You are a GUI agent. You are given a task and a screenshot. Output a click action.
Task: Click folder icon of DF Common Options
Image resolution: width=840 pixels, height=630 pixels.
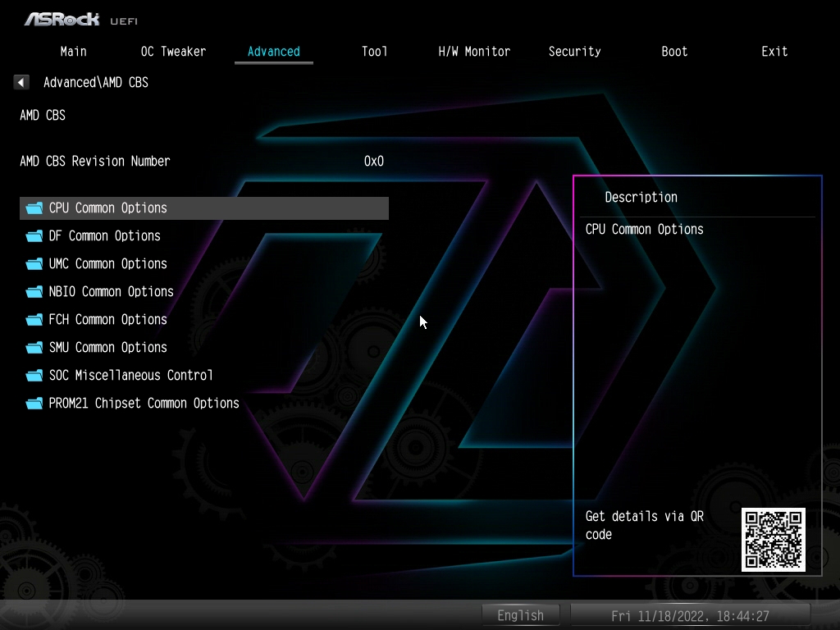(x=34, y=235)
